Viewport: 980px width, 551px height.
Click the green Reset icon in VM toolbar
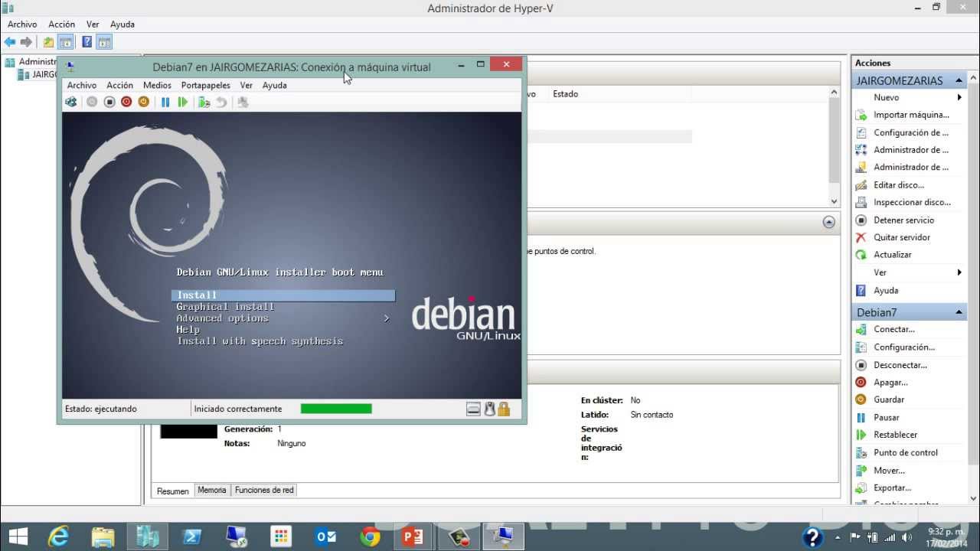coord(183,102)
